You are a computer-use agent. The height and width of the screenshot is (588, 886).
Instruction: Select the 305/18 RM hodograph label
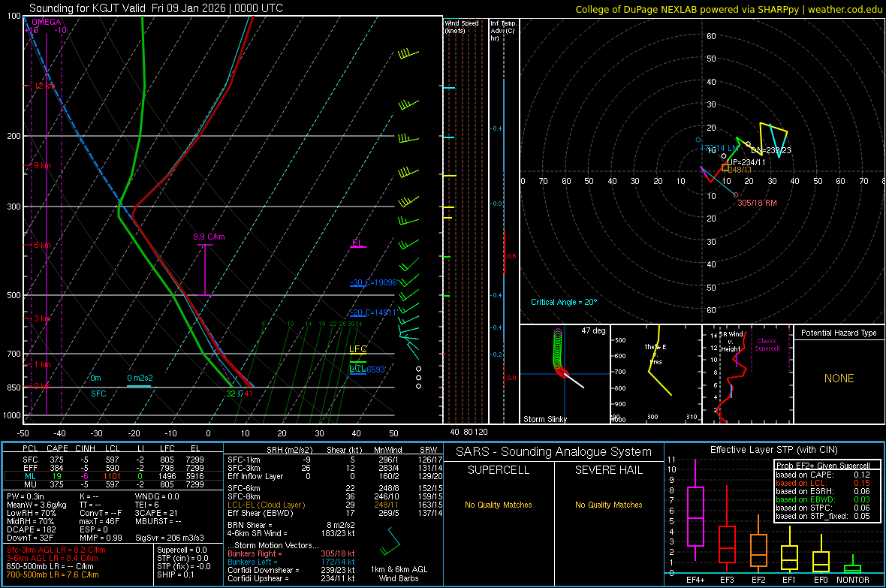[x=757, y=203]
